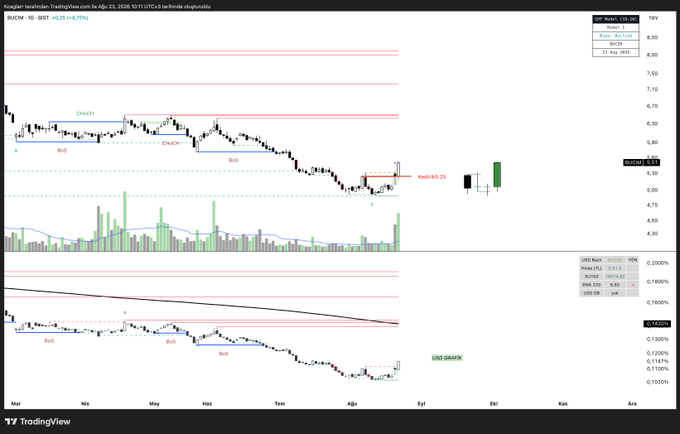Image resolution: width=680 pixels, height=434 pixels.
Task: Click the USD OB row label
Action: [x=592, y=293]
